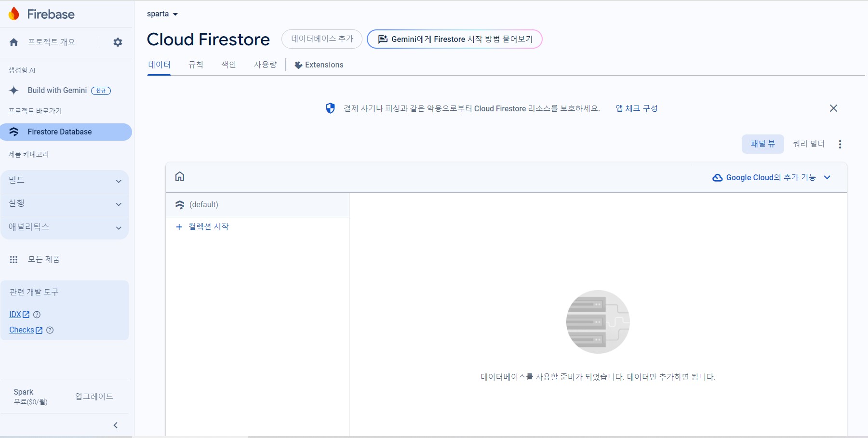Image resolution: width=868 pixels, height=438 pixels.
Task: Select the (default) database row
Action: point(257,205)
